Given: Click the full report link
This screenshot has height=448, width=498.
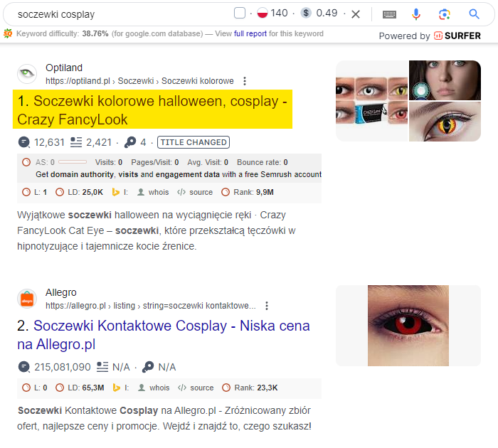Looking at the screenshot, I should click(x=249, y=33).
